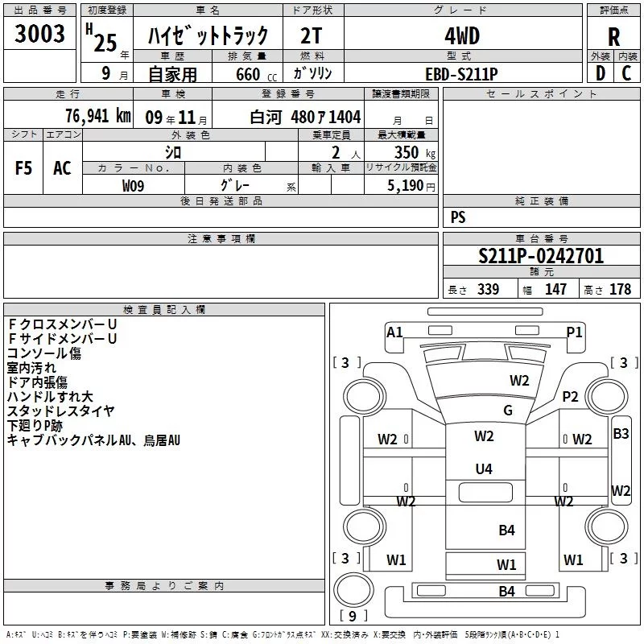Click the リサイクル預託金 header
The image size is (644, 644).
coord(401,167)
